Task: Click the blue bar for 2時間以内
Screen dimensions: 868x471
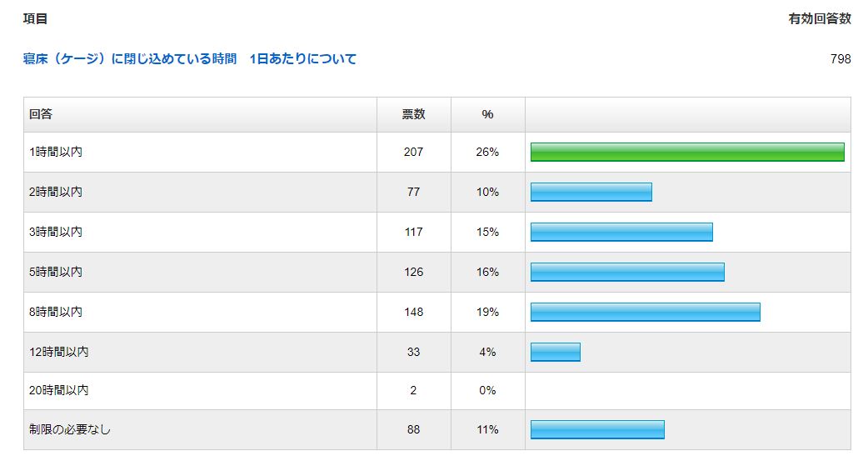Action: click(x=591, y=192)
